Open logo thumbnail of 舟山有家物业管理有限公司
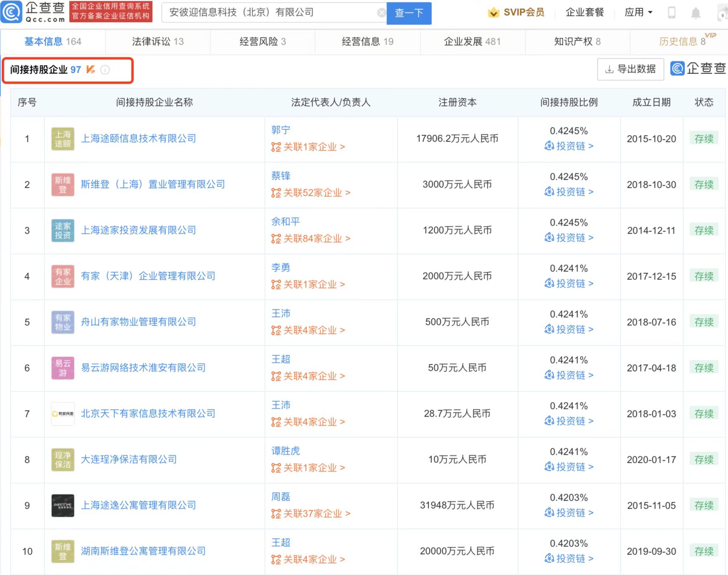Screen dimensions: 728x575 coord(63,322)
